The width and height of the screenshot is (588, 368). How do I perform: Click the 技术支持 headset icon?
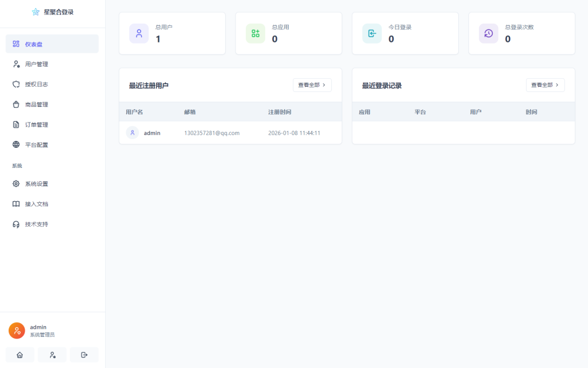[15, 224]
